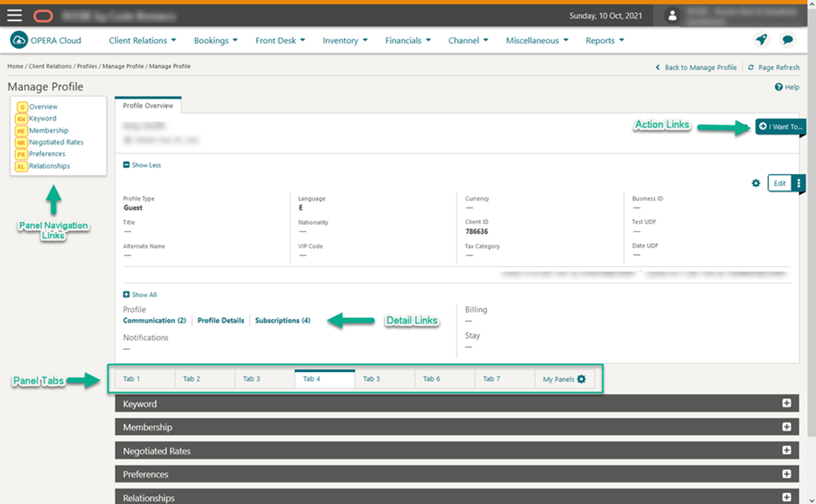Expand details with Show All

click(x=140, y=294)
